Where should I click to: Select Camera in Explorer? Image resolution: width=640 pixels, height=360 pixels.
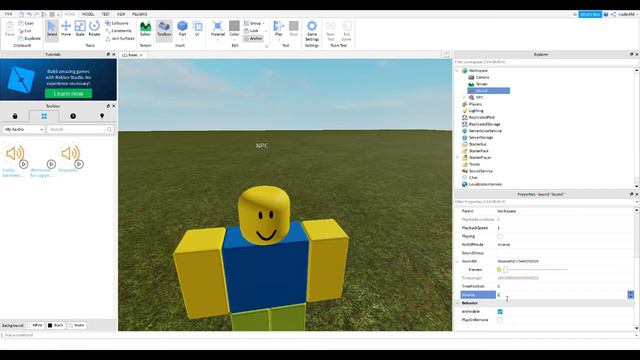point(482,77)
